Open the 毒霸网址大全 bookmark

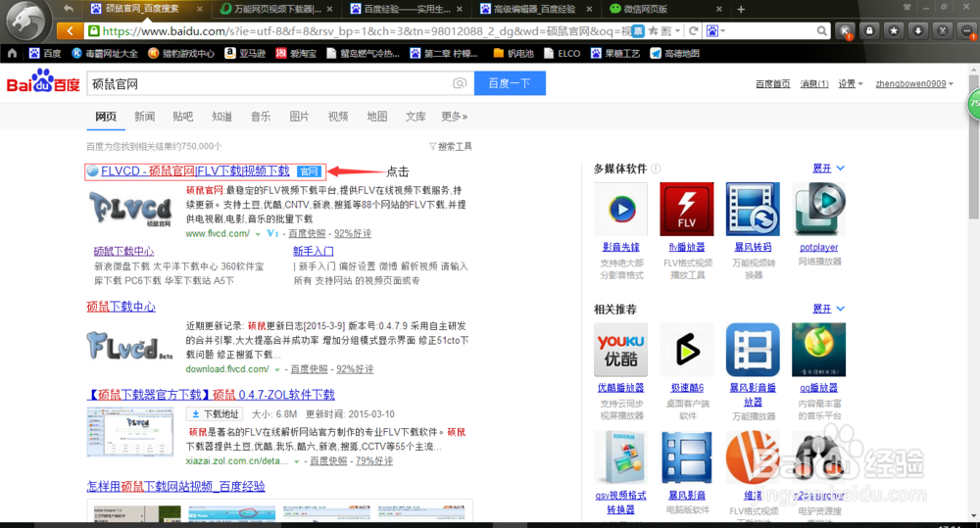click(x=105, y=53)
